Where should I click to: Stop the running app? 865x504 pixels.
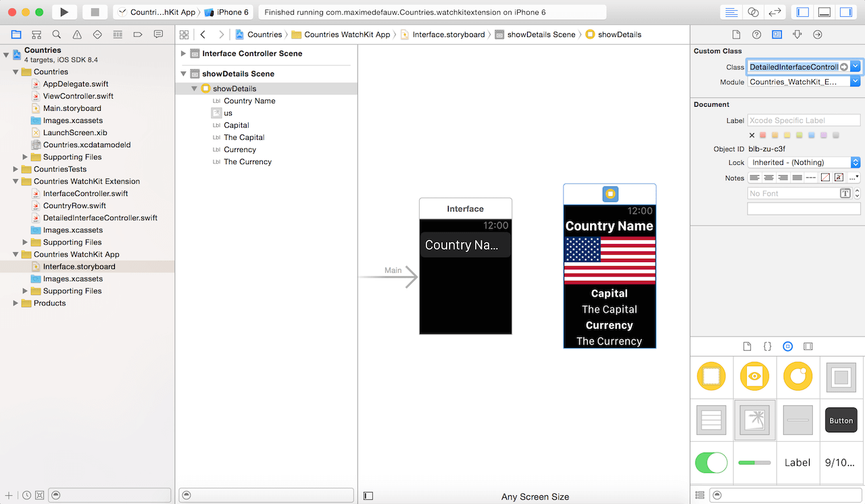click(x=95, y=11)
